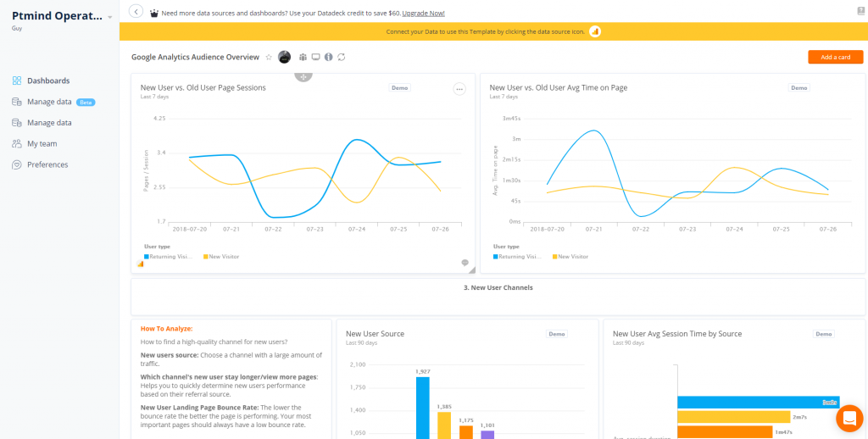The height and width of the screenshot is (439, 868).
Task: Click the Beta badge in sidebar
Action: coord(86,102)
